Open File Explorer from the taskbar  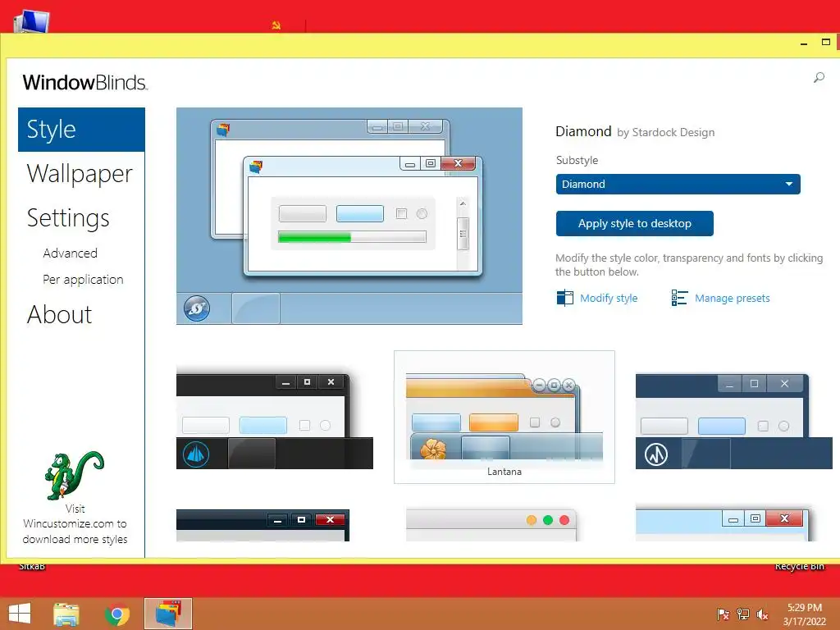pyautogui.click(x=66, y=614)
